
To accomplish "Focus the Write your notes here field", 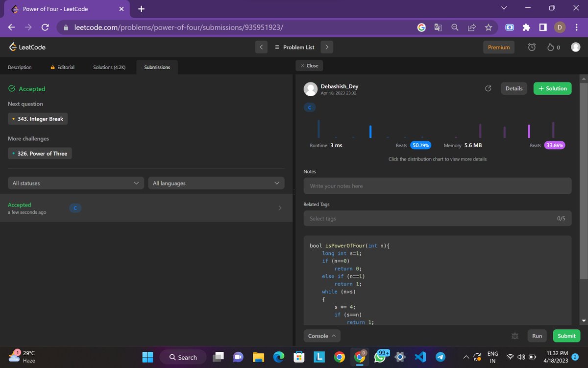I will tap(438, 186).
